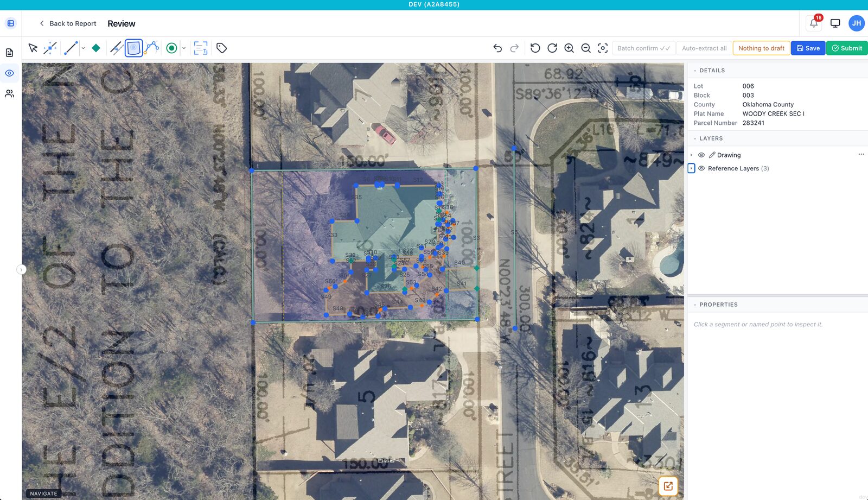Screen dimensions: 868x500
Task: Click the Auto-extract all button
Action: click(x=704, y=48)
